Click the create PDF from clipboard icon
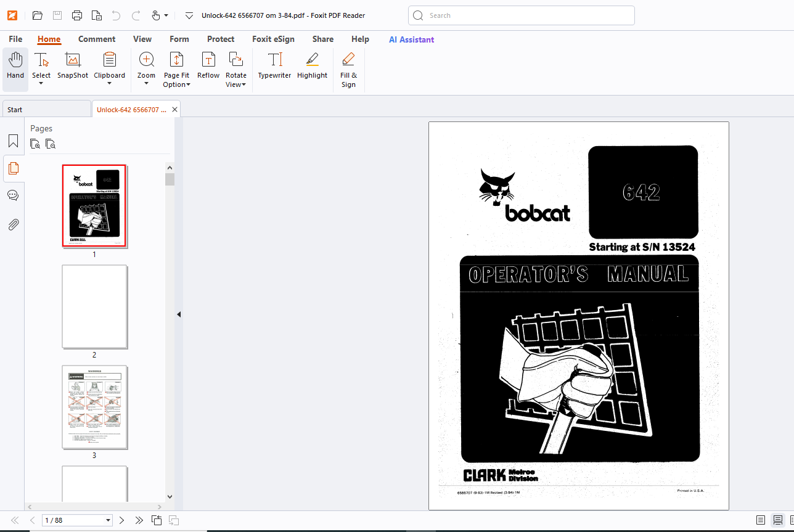 pyautogui.click(x=97, y=15)
